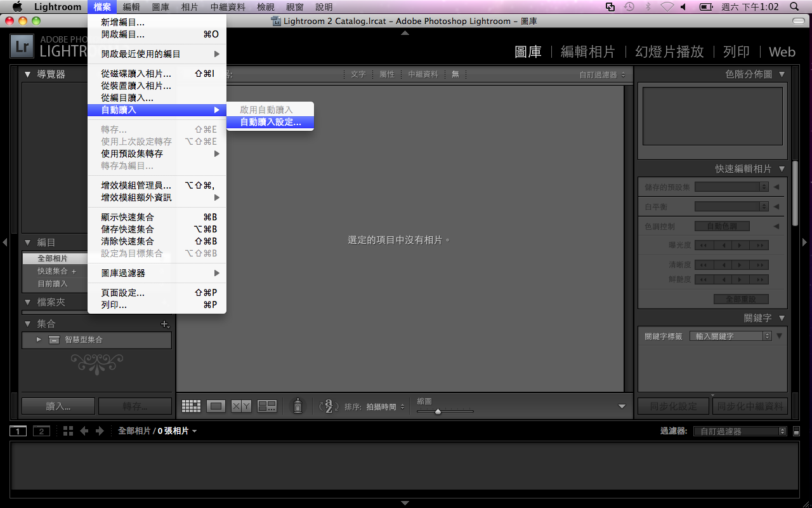Click the Lr logo identity plate
The height and width of the screenshot is (508, 812).
pos(21,46)
